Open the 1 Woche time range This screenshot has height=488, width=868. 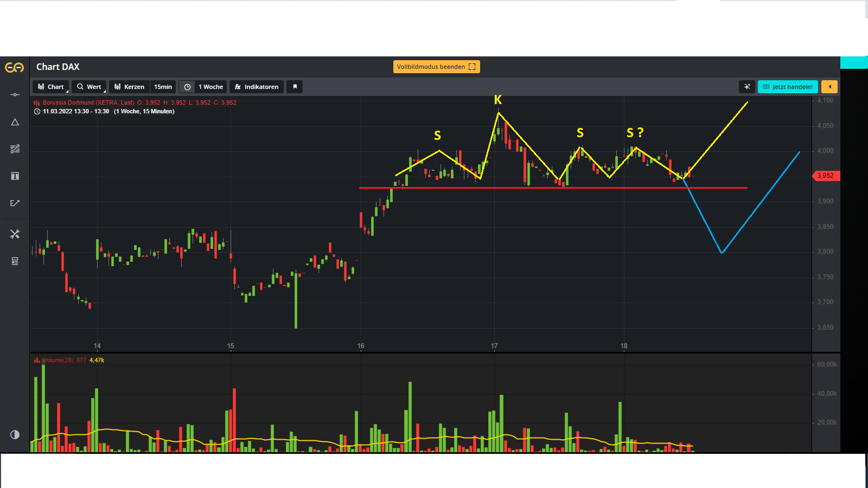(210, 87)
